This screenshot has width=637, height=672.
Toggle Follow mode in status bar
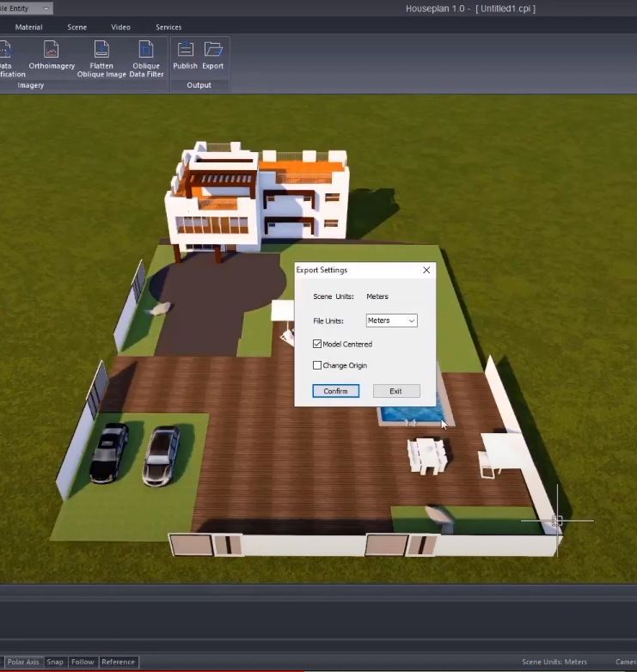pyautogui.click(x=83, y=663)
